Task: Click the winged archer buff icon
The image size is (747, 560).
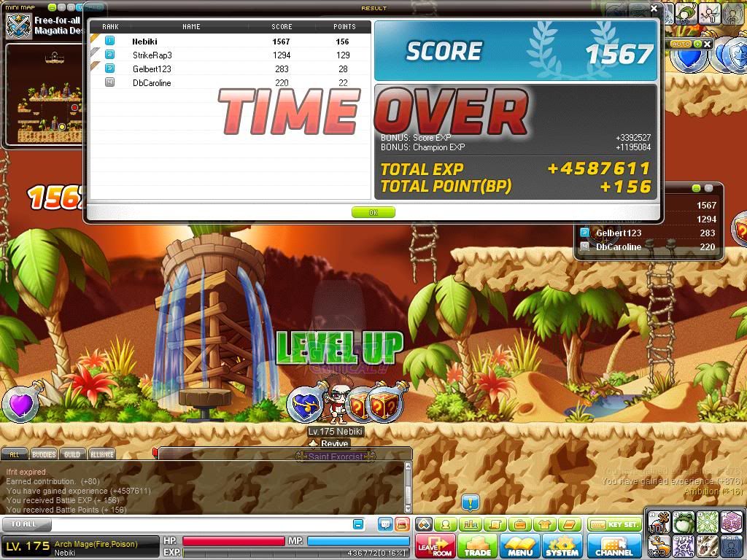Action: tap(709, 14)
